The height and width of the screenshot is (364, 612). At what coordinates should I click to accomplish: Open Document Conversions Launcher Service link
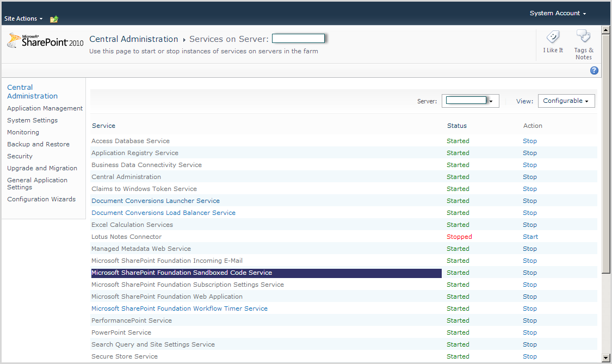click(x=156, y=201)
